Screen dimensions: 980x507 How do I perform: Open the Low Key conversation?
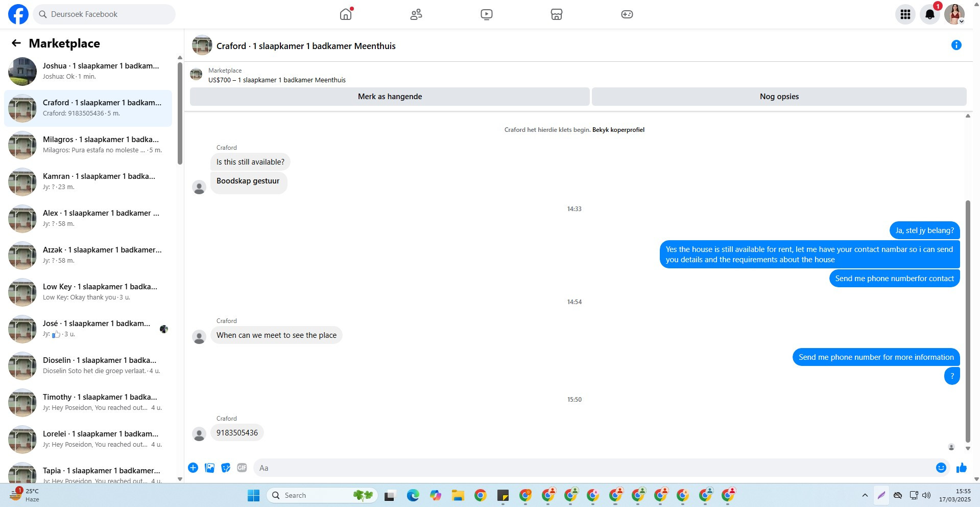coord(88,292)
